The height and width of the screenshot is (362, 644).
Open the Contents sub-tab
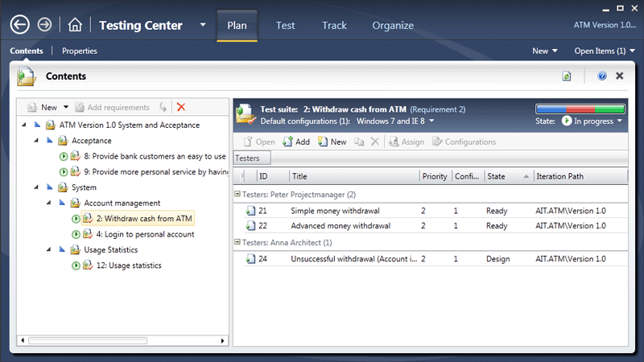(27, 51)
